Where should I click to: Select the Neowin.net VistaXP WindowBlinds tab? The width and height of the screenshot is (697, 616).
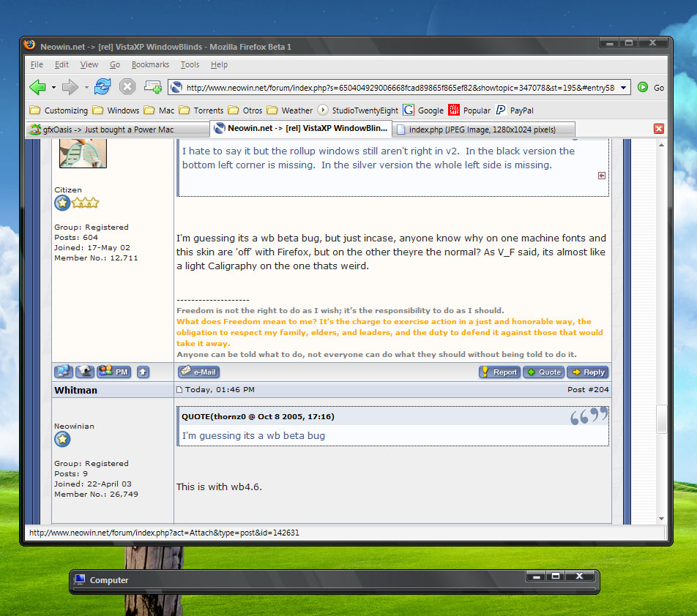[x=301, y=128]
